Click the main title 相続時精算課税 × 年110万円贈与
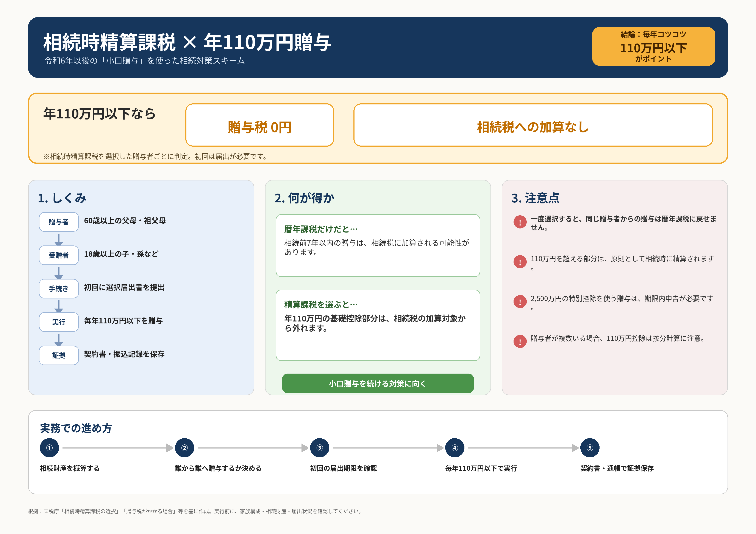Screen dimensions: 756x534 (x=187, y=42)
